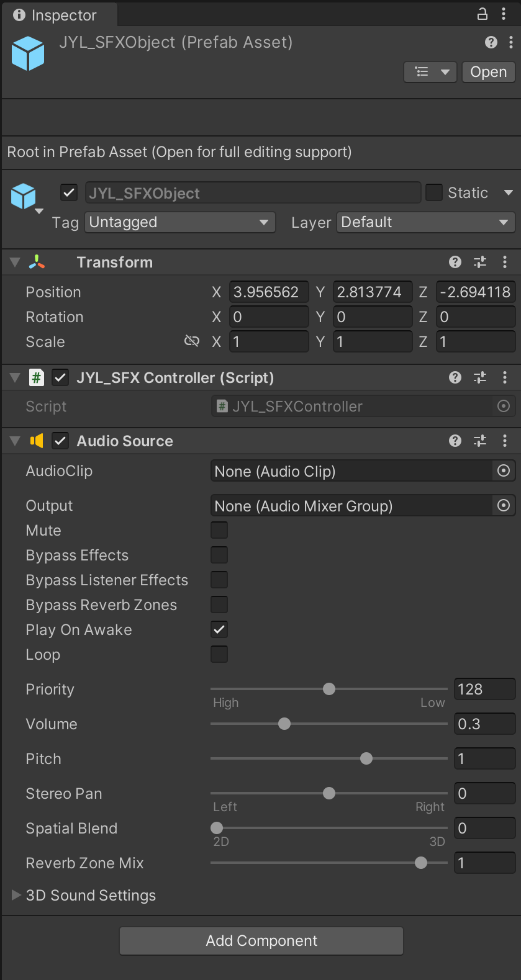This screenshot has width=521, height=980.
Task: Open Transform component context menu
Action: point(505,262)
